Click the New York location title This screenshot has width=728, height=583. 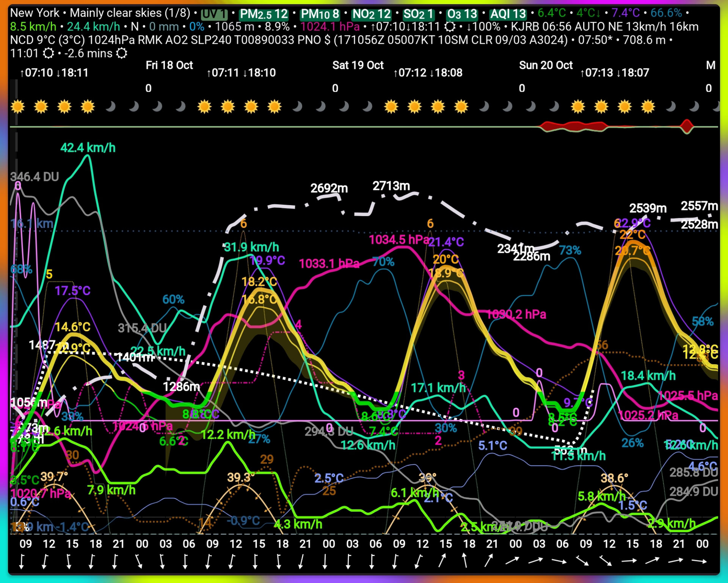pyautogui.click(x=35, y=13)
